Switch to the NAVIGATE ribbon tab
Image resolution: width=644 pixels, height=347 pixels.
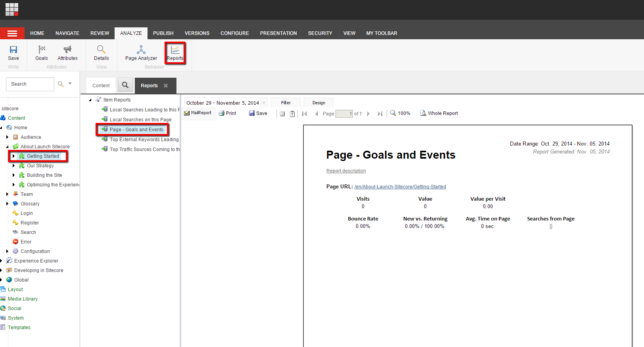click(67, 33)
